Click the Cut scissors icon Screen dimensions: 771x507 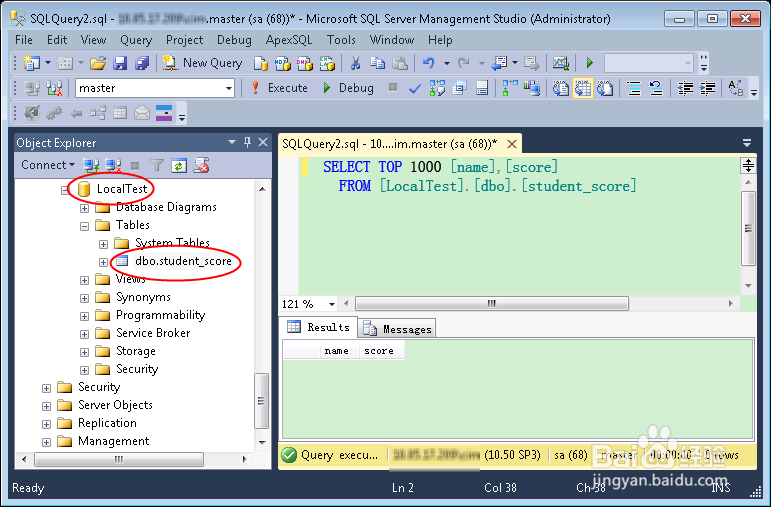[355, 63]
